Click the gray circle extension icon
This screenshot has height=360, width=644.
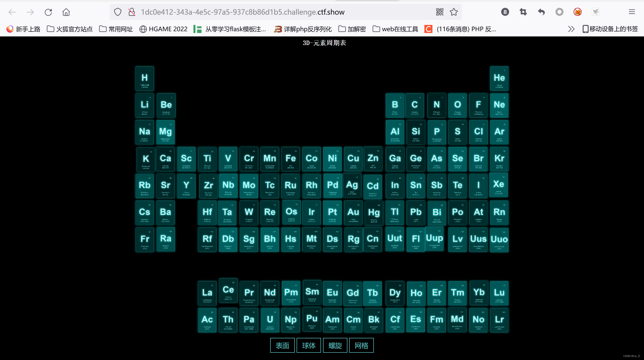(x=559, y=12)
